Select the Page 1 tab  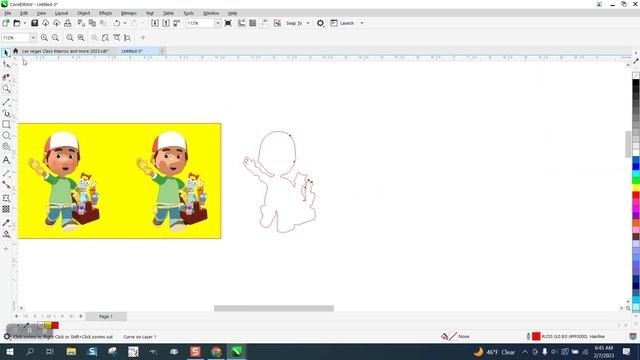[x=106, y=316]
